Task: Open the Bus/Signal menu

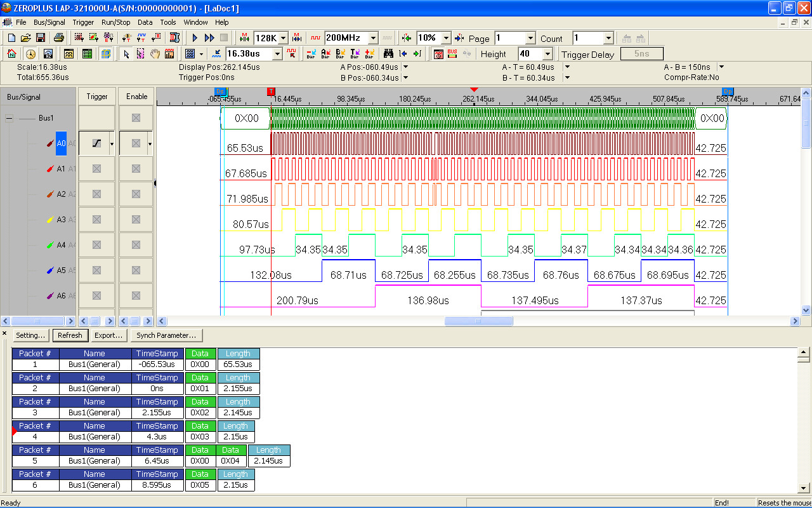Action: (49, 22)
